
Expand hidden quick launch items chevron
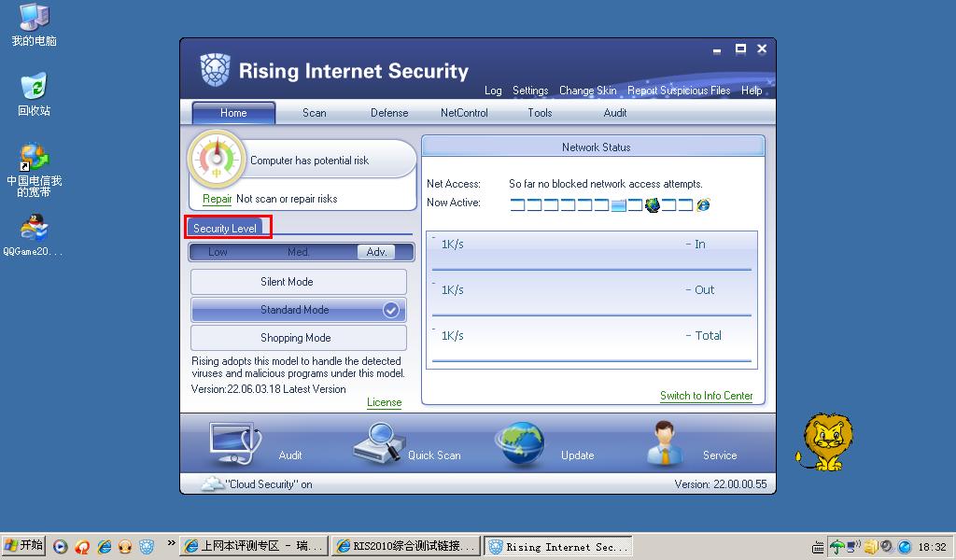172,543
